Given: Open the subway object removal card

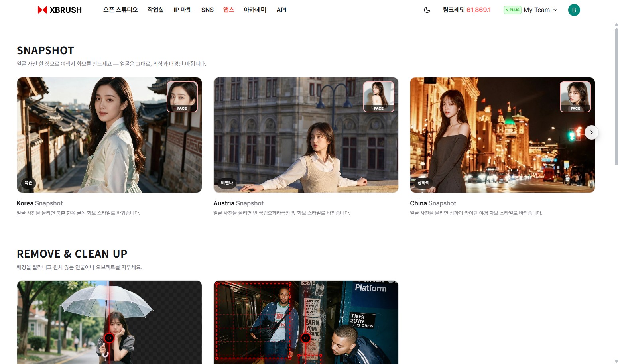Looking at the screenshot, I should [x=306, y=322].
